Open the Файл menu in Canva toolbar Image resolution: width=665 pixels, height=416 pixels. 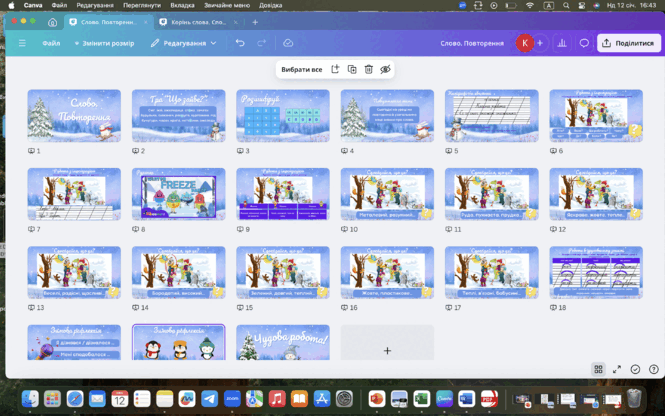pyautogui.click(x=51, y=43)
